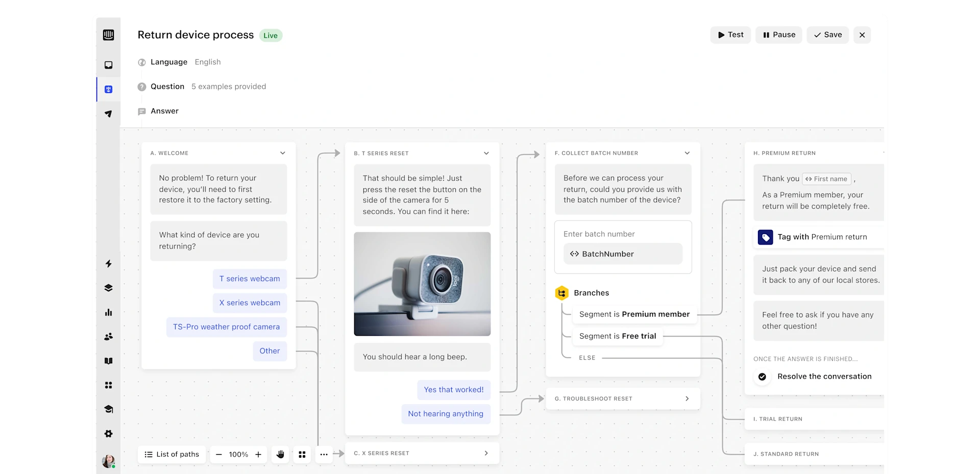Click the Pause button
980x474 pixels.
pos(779,35)
